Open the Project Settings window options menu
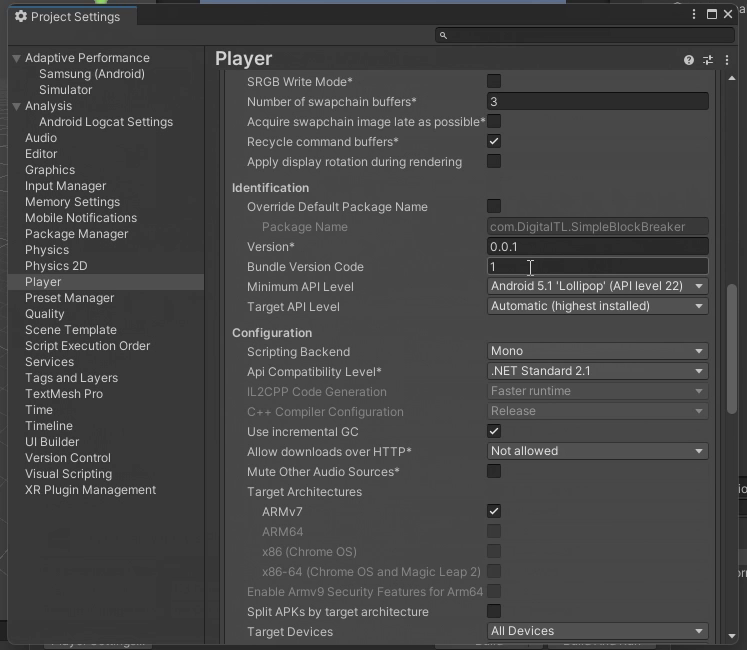This screenshot has height=650, width=747. (x=694, y=15)
